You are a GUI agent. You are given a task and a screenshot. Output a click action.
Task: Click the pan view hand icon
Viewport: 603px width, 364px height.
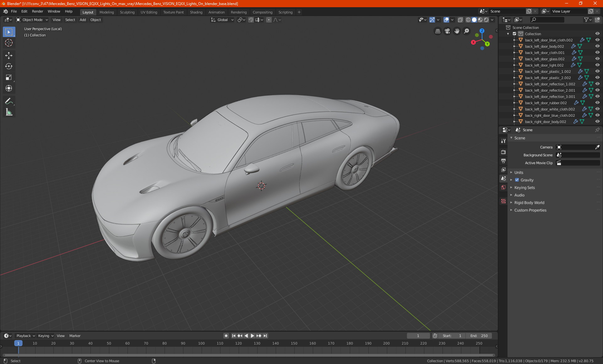pyautogui.click(x=457, y=31)
